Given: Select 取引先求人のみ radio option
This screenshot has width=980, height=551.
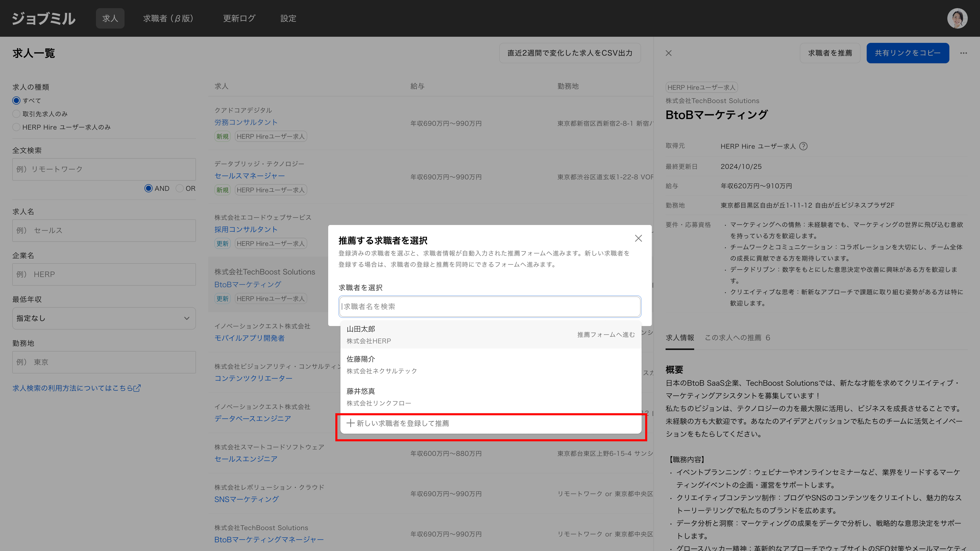Looking at the screenshot, I should 16,114.
